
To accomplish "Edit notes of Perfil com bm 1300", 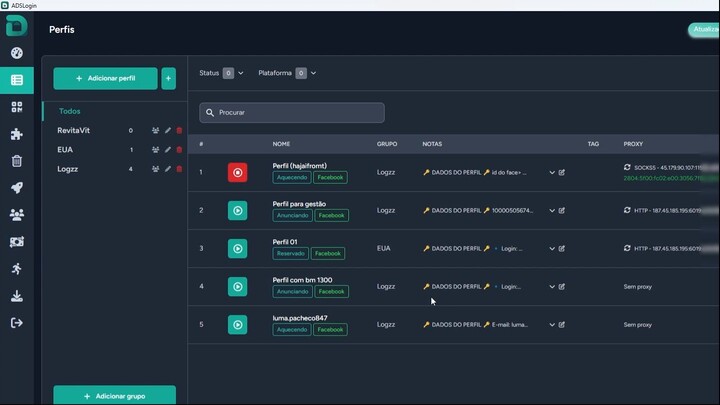I will pyautogui.click(x=562, y=287).
